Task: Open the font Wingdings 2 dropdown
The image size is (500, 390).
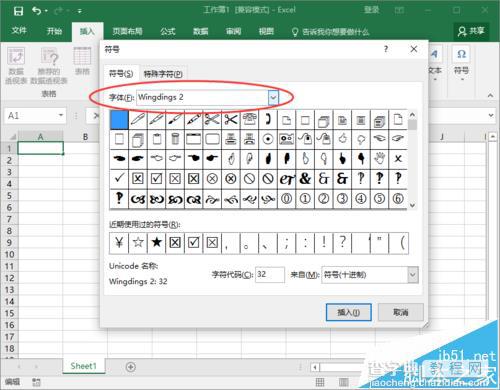Action: click(273, 98)
